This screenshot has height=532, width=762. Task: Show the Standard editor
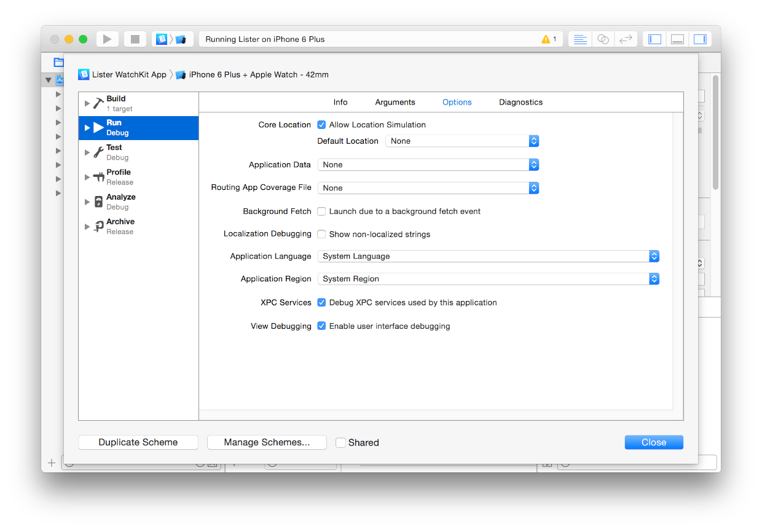(x=580, y=39)
